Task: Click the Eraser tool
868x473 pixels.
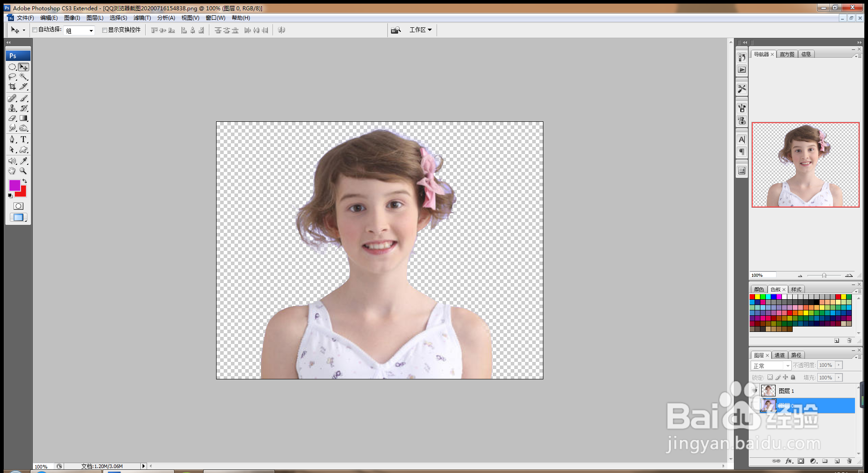Action: (12, 119)
